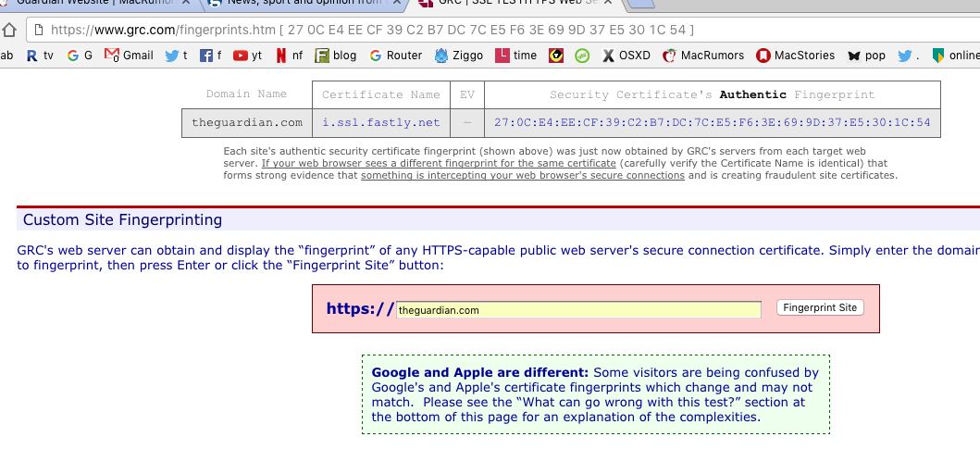Focus the grc.com fingerprints address bar
980x449 pixels.
(503, 30)
